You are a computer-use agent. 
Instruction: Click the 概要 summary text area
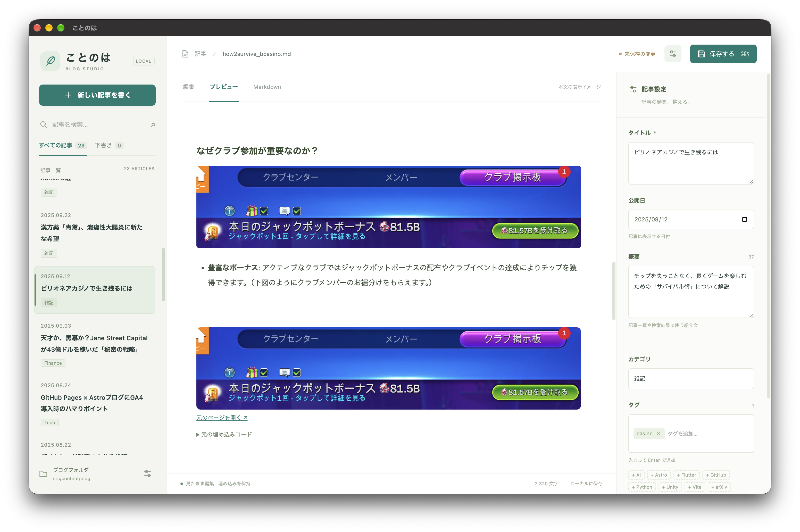pyautogui.click(x=691, y=292)
